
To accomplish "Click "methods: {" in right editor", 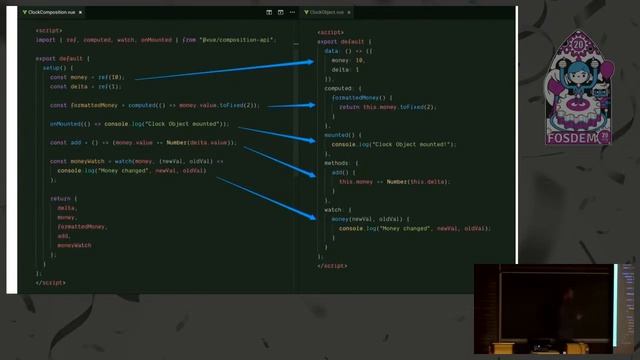I will click(x=341, y=163).
